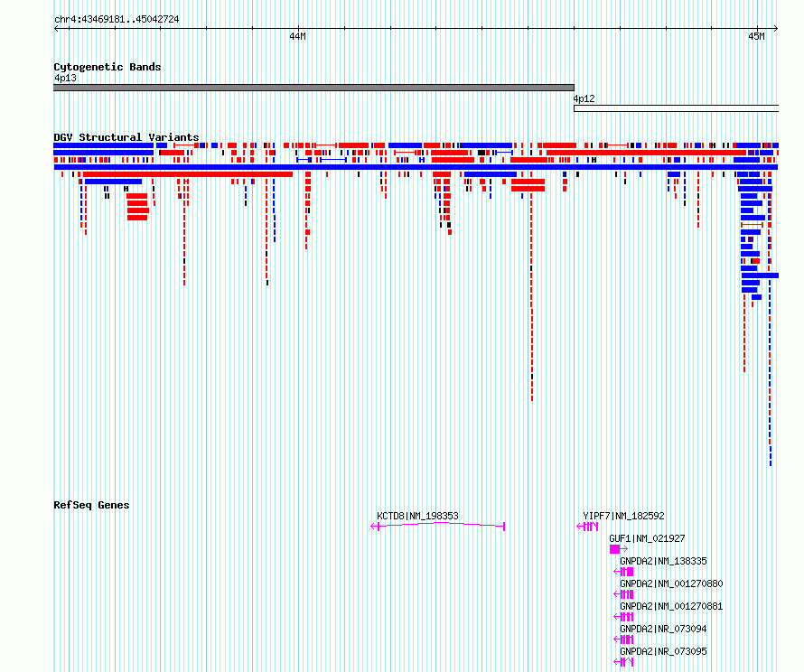804x672 pixels.
Task: Click the GNPDA2|NM_001270880 label
Action: [671, 583]
